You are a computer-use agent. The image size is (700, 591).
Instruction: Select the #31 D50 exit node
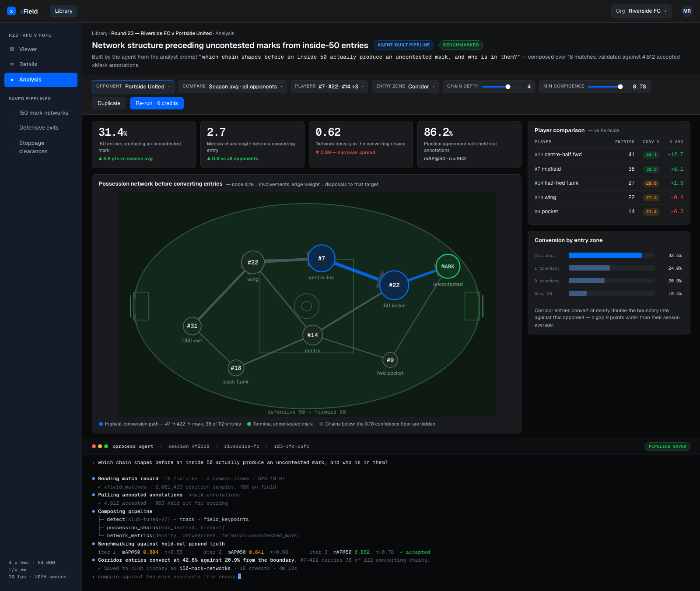[x=192, y=326]
